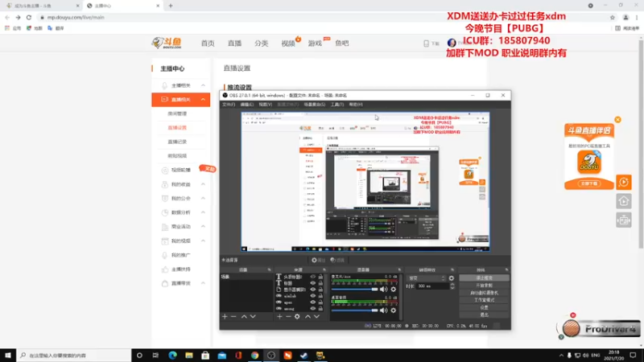Adjust the 桌面音频 volume slider
The image size is (644, 362).
355,311
